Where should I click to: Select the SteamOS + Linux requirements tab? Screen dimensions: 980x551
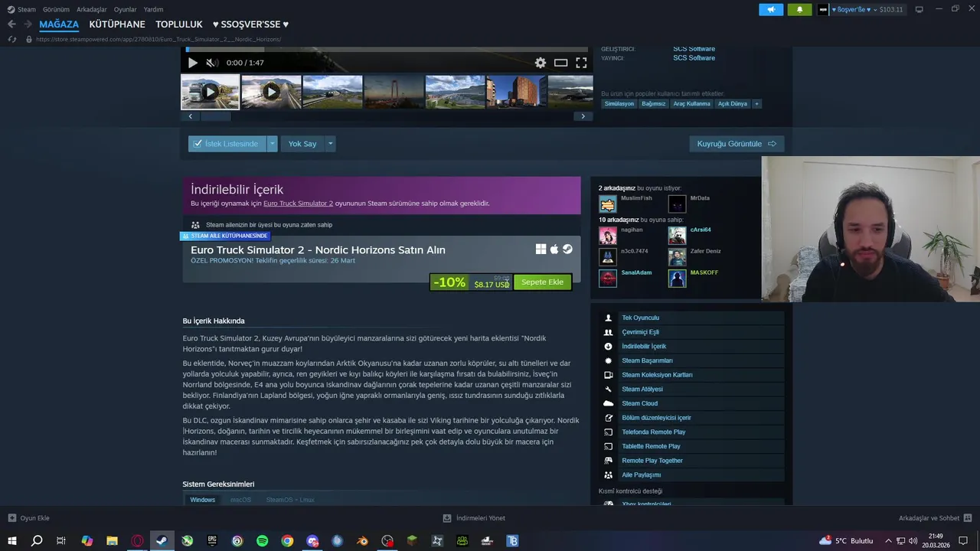(290, 500)
